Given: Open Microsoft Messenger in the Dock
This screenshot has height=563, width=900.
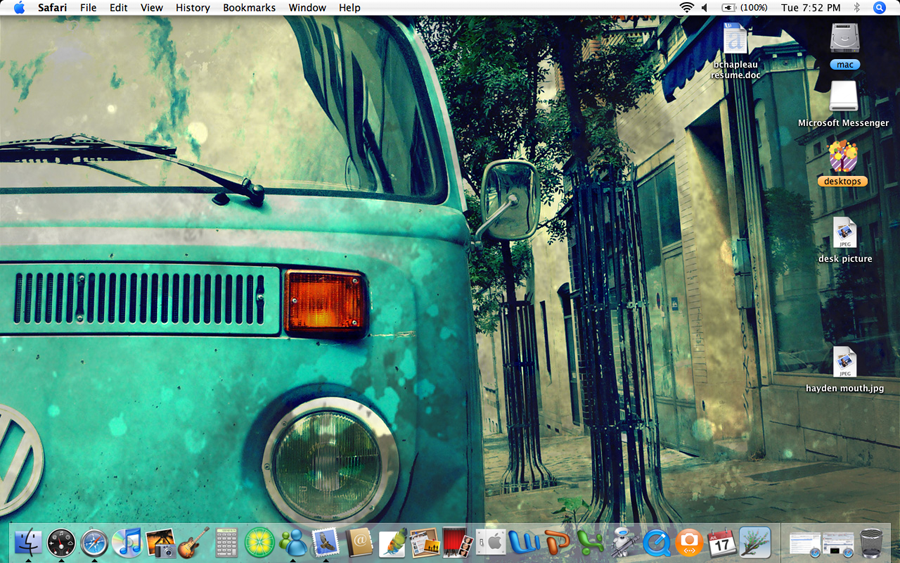Looking at the screenshot, I should point(293,542).
